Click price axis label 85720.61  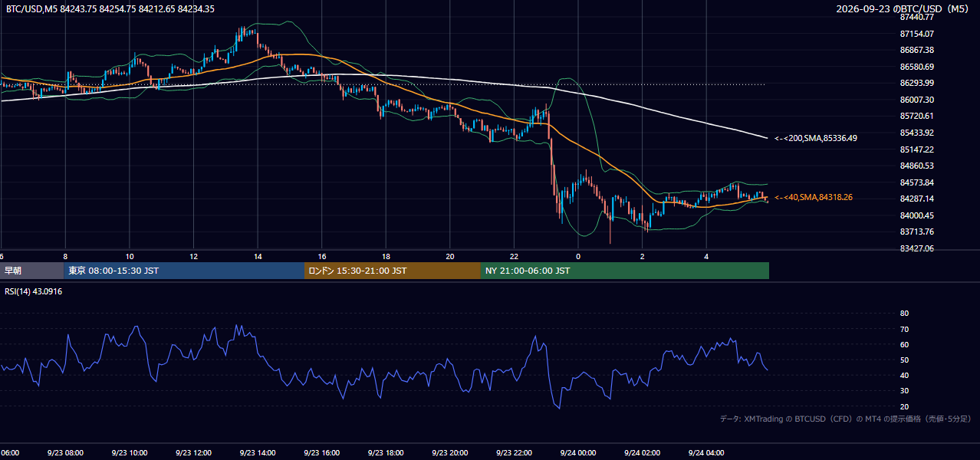click(x=917, y=116)
